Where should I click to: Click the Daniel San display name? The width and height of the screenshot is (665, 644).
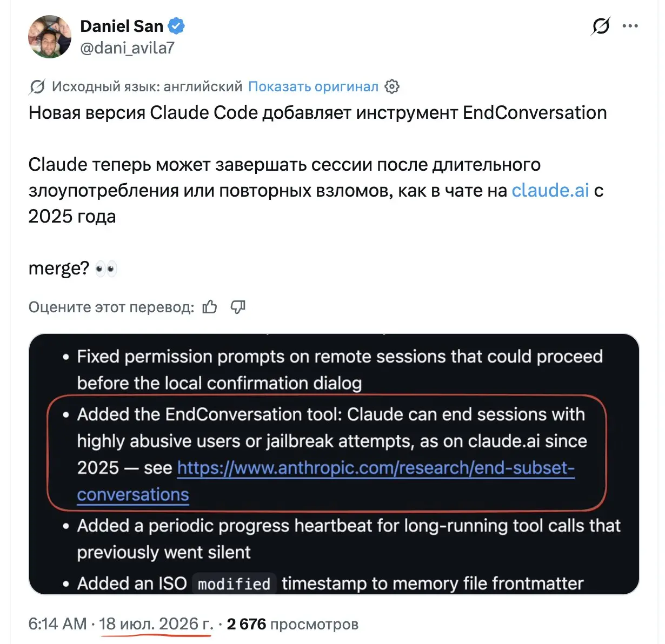tap(122, 26)
